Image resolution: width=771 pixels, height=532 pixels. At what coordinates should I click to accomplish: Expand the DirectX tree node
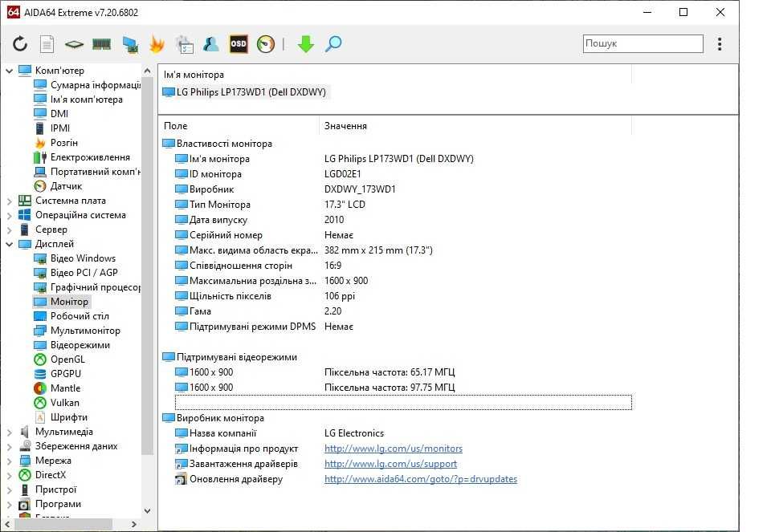[9, 476]
